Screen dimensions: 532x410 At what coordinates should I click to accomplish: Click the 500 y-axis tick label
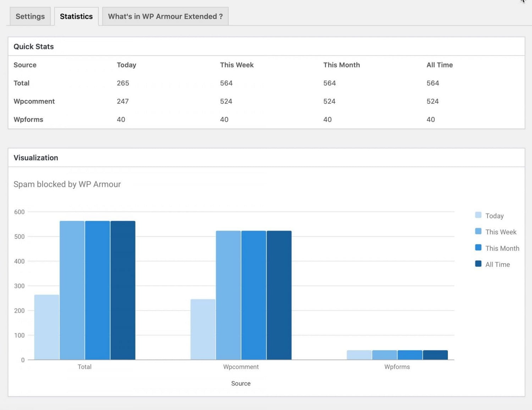click(x=19, y=237)
